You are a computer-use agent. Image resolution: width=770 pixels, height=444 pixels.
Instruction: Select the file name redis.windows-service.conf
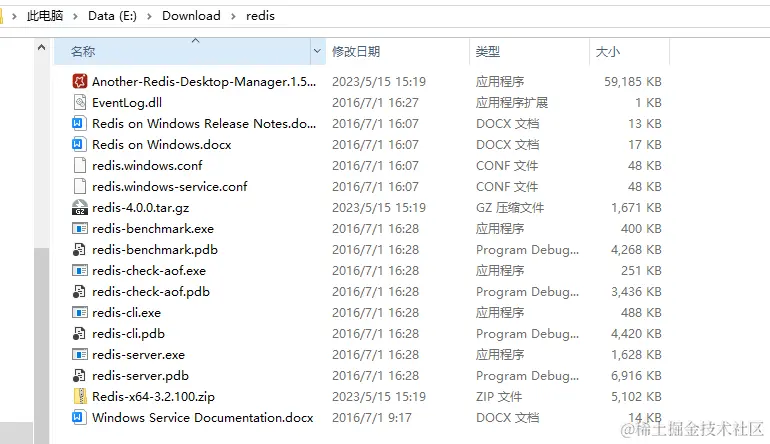pyautogui.click(x=169, y=187)
